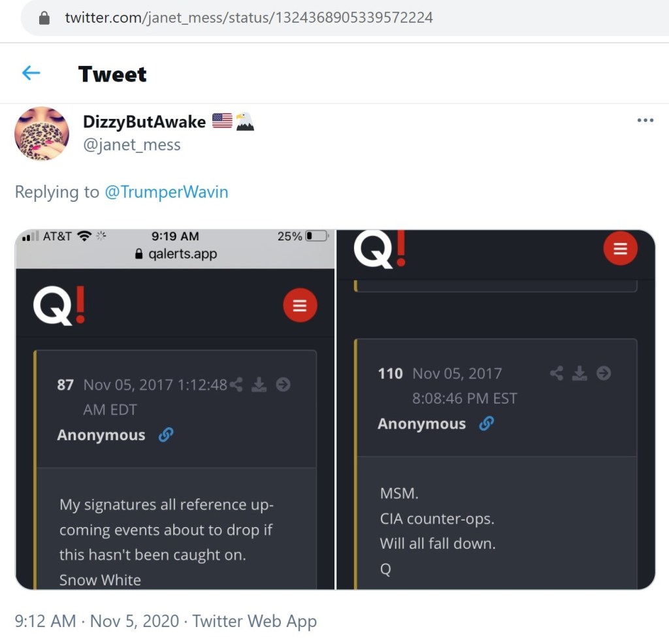The image size is (669, 644).
Task: Click the arrow icon on post 110
Action: pyautogui.click(x=604, y=373)
